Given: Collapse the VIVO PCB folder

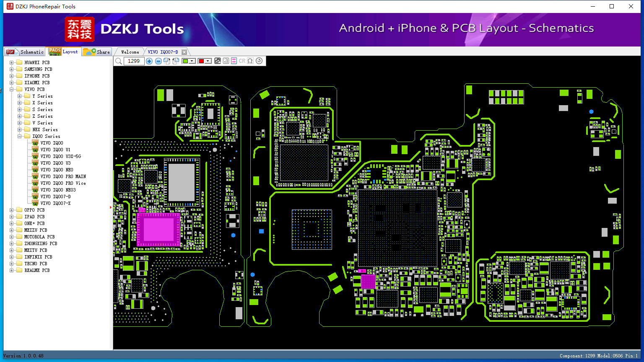Looking at the screenshot, I should [x=12, y=89].
